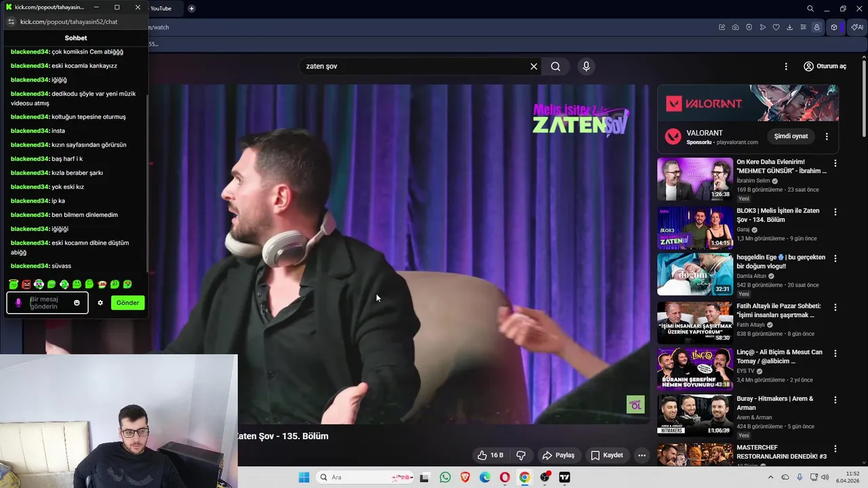Open options for Fatih Altaylı video
Image resolution: width=868 pixels, height=488 pixels.
pos(835,308)
